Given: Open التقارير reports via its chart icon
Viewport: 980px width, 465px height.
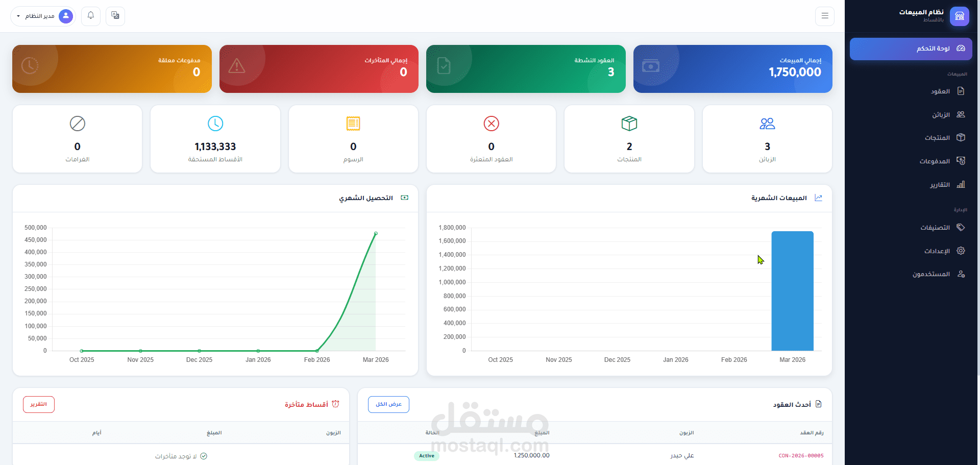Looking at the screenshot, I should (x=961, y=184).
